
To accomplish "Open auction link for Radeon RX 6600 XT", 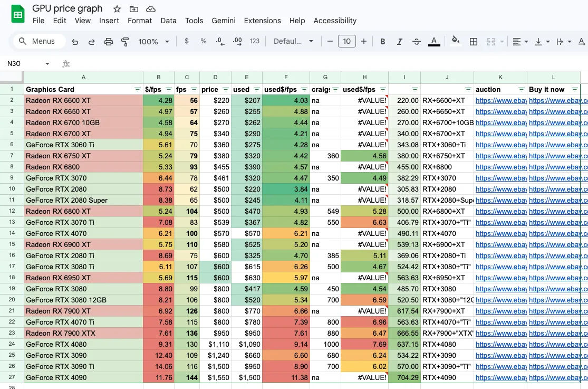I will [x=500, y=101].
